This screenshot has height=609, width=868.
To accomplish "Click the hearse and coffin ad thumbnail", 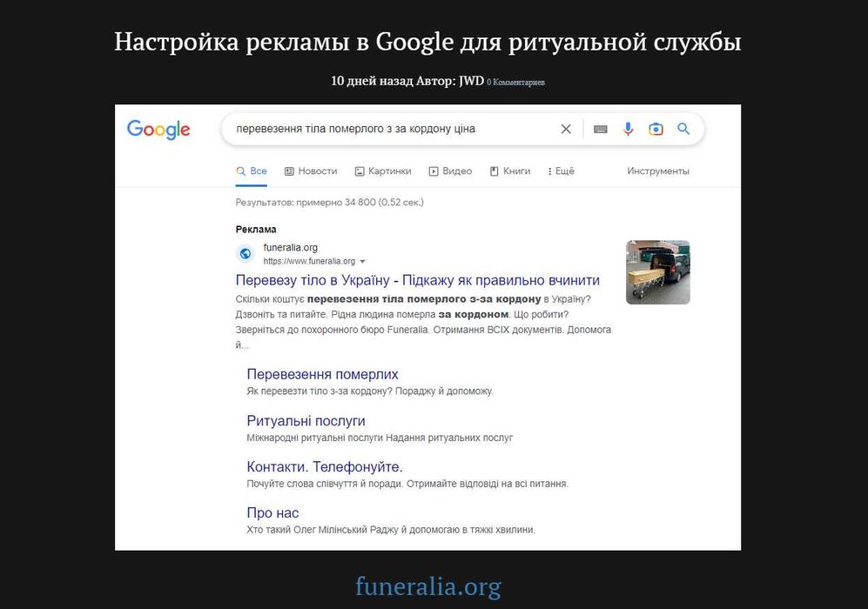I will pos(657,272).
